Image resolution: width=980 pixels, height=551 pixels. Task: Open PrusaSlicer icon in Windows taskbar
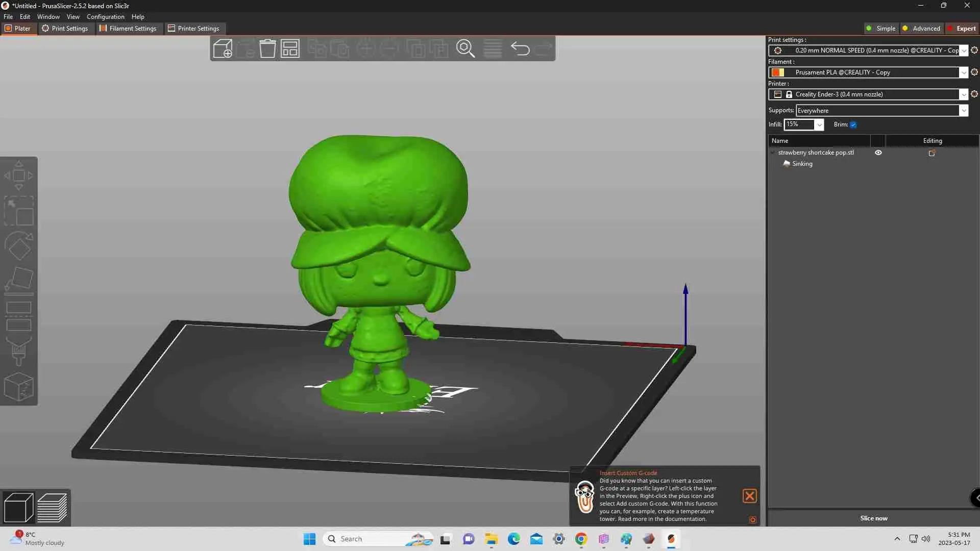tap(671, 539)
